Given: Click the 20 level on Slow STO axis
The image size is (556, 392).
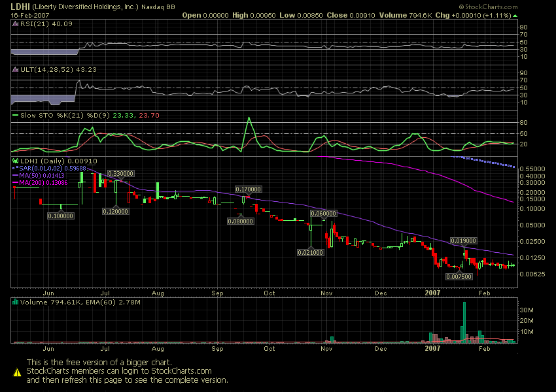Looking at the screenshot, I should tap(523, 144).
